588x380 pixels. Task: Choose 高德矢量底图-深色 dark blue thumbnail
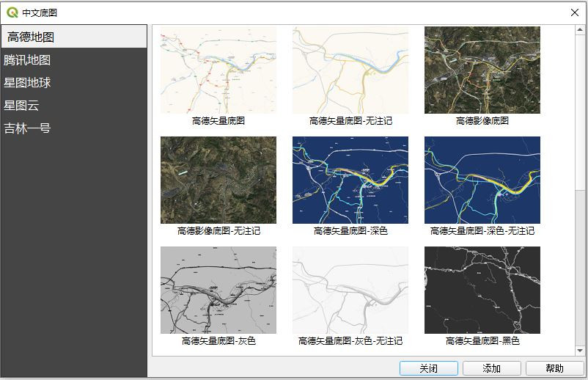[x=350, y=180]
